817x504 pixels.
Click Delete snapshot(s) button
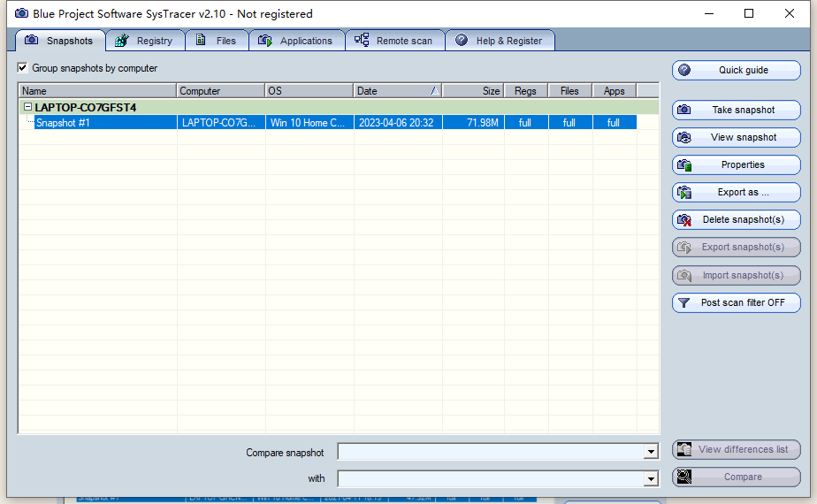click(737, 220)
